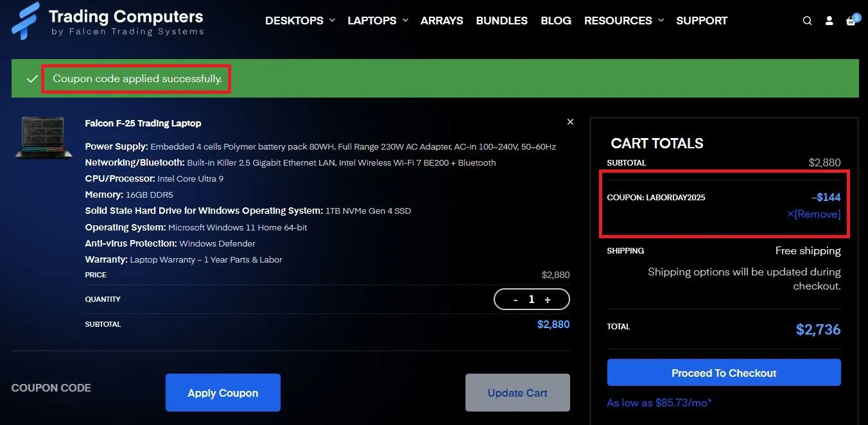
Task: Open the user account icon
Action: [x=829, y=21]
